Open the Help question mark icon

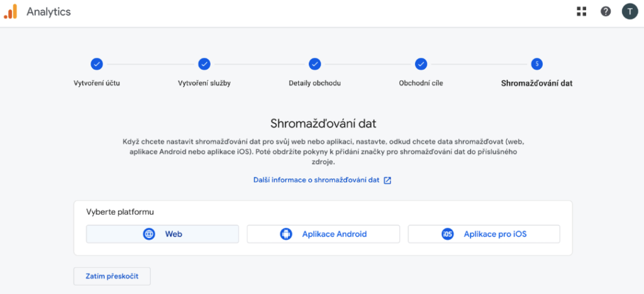tap(606, 11)
